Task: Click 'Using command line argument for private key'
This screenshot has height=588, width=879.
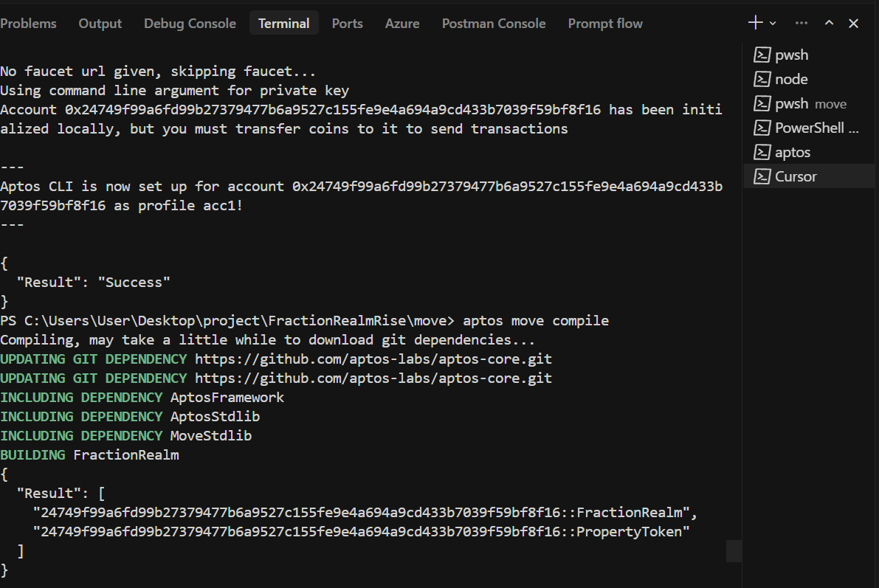Action: tap(174, 90)
